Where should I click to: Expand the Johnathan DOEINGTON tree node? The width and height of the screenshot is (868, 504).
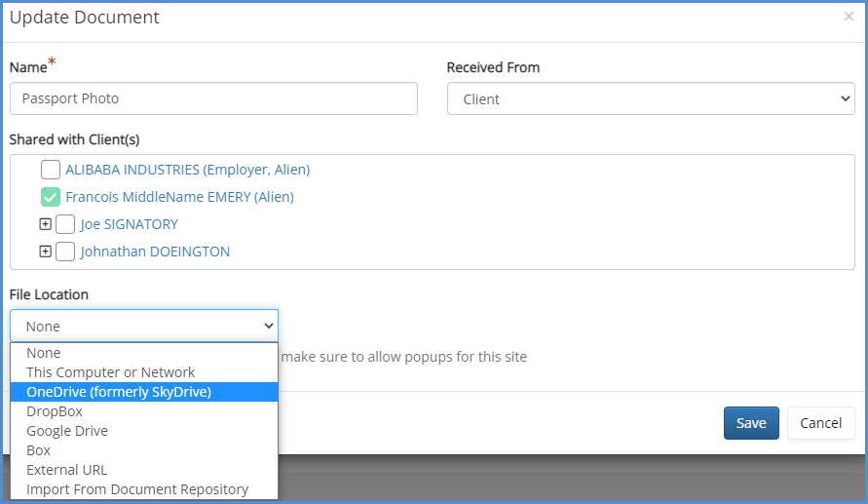(45, 252)
